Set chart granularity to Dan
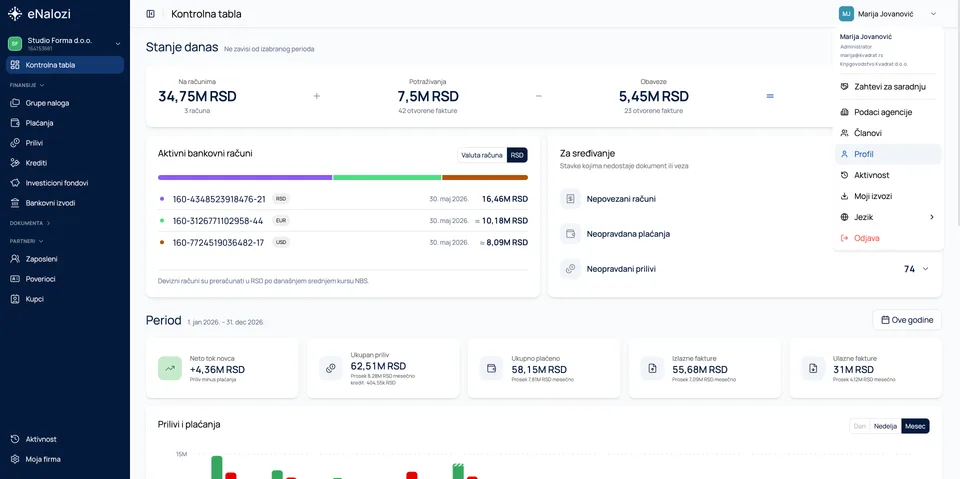This screenshot has width=960, height=479. click(x=860, y=426)
